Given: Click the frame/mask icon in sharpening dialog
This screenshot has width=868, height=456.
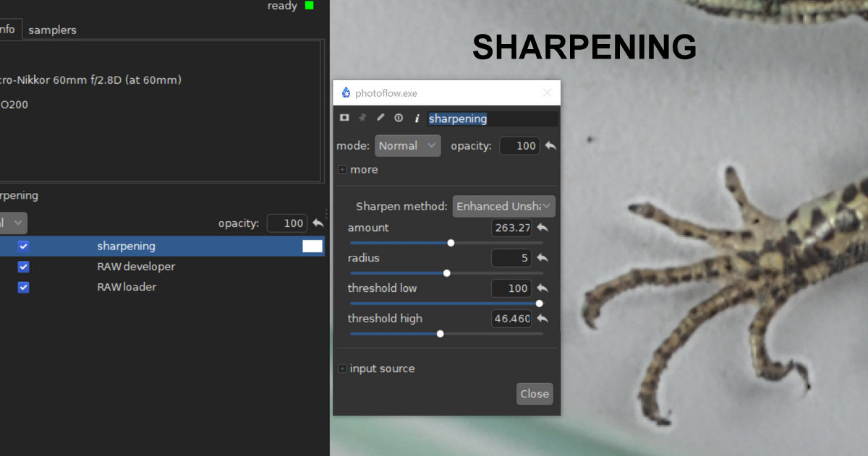Looking at the screenshot, I should pos(344,118).
